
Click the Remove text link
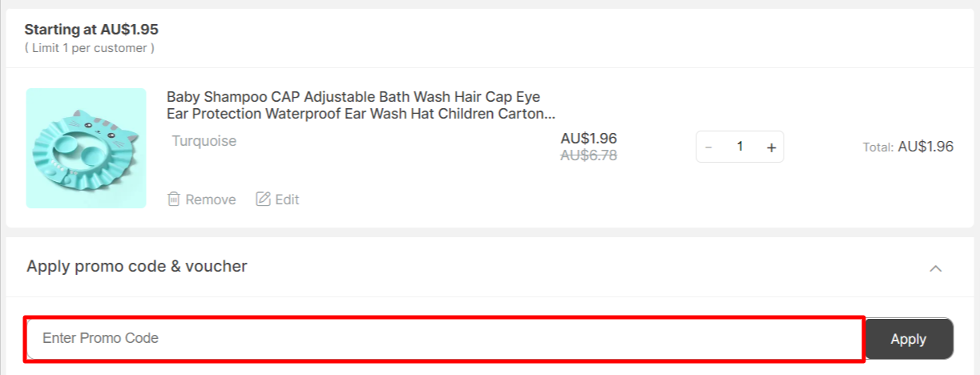point(211,200)
